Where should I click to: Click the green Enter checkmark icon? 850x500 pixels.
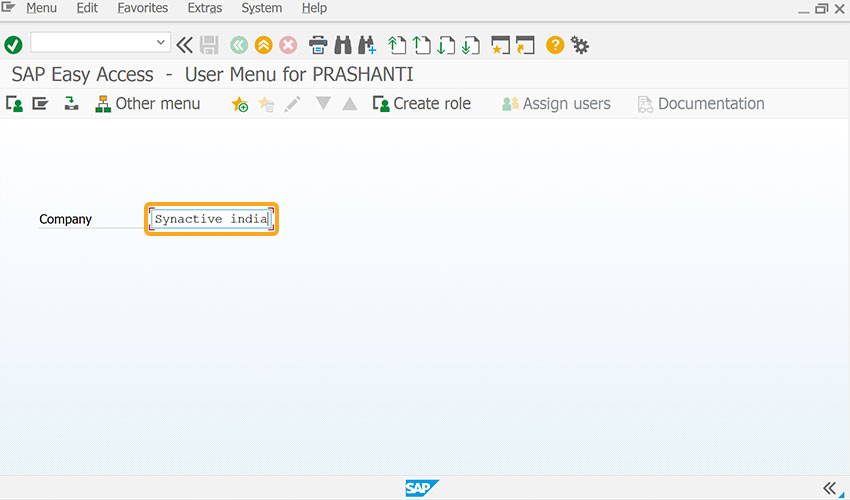click(x=13, y=45)
